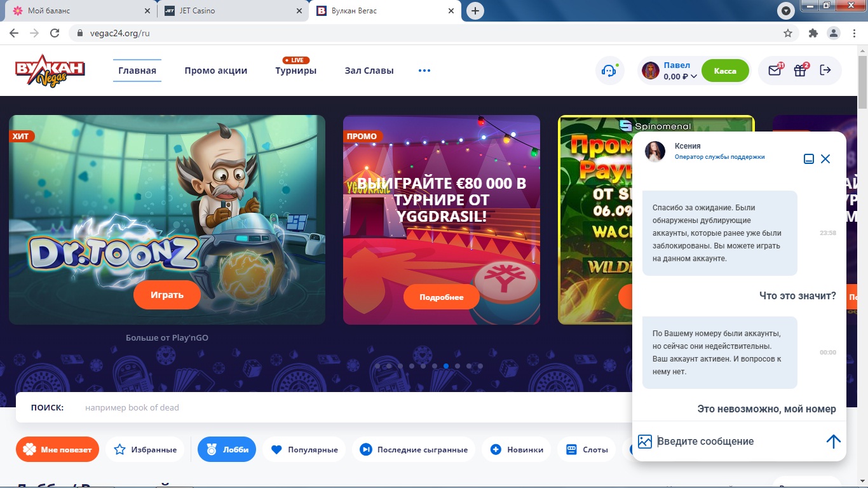
Task: Click the attach image icon in chat
Action: pos(645,442)
